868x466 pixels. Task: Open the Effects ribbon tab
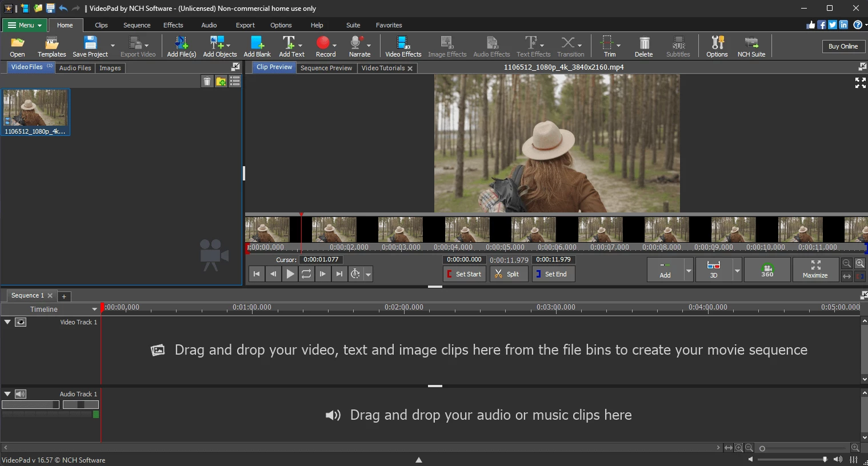click(173, 25)
